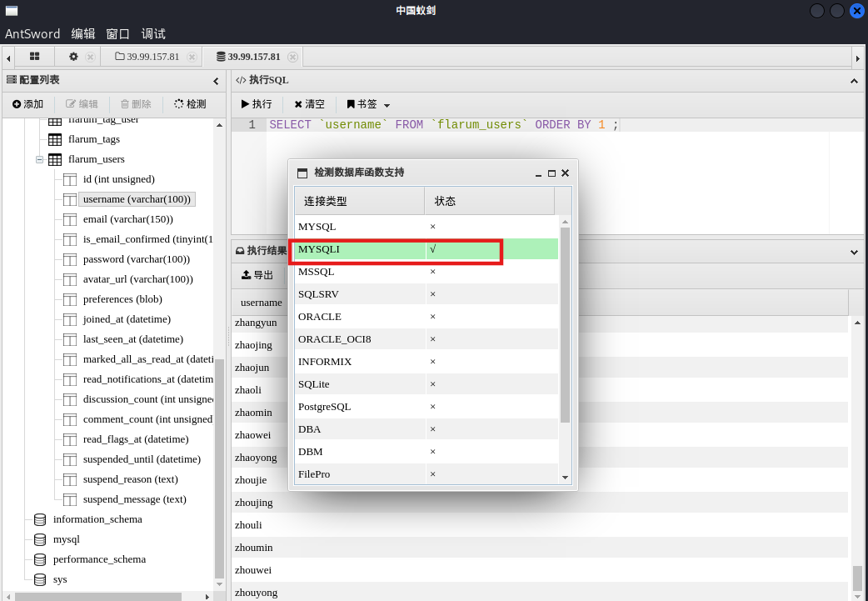Select the zhouli result row
This screenshot has height=601, width=868.
pyautogui.click(x=540, y=524)
